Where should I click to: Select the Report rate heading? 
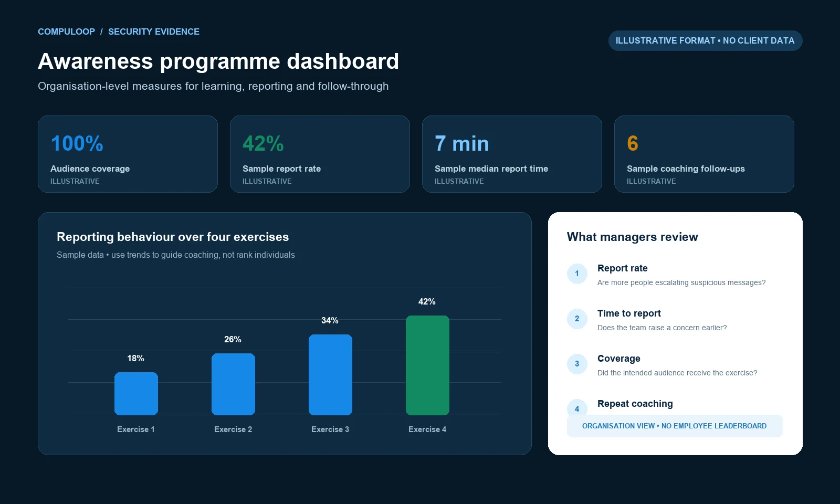point(623,268)
